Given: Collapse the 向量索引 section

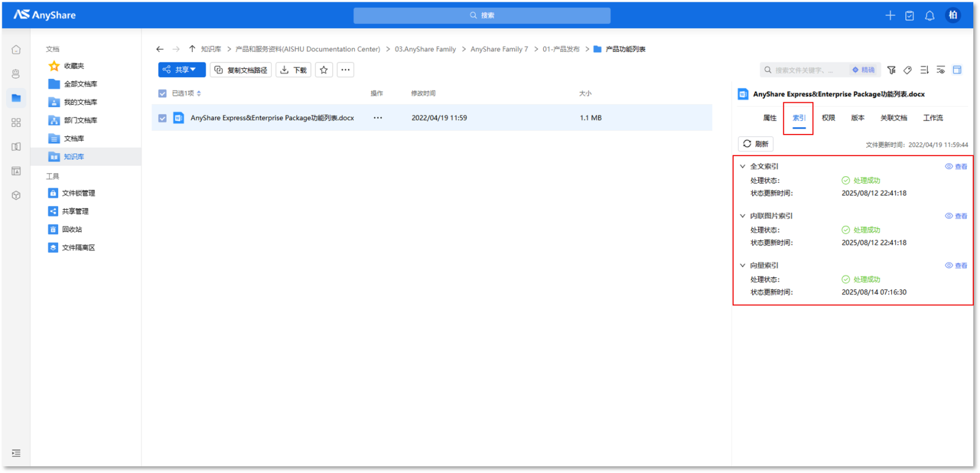Looking at the screenshot, I should (x=742, y=266).
